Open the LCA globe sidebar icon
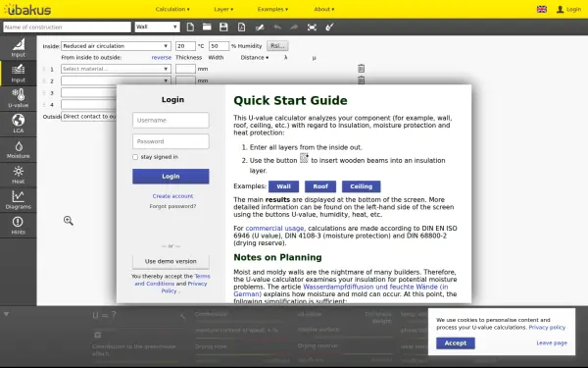The width and height of the screenshot is (588, 368). [x=18, y=124]
